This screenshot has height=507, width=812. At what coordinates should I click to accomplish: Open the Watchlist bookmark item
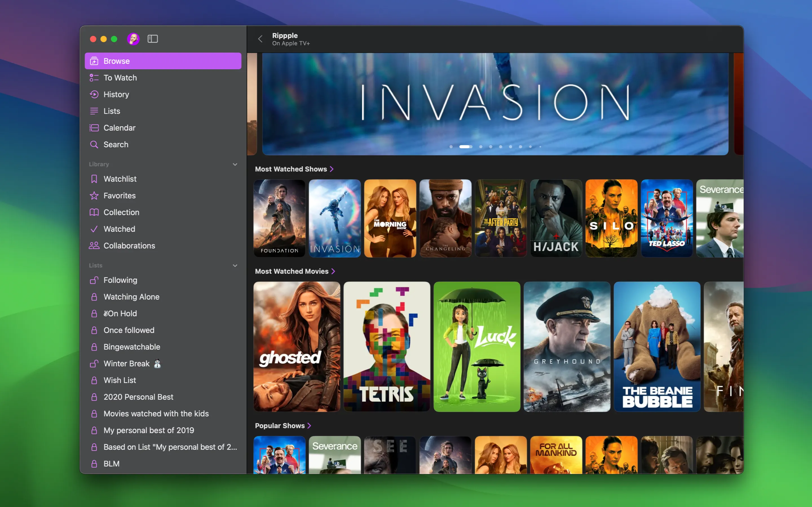(x=120, y=179)
